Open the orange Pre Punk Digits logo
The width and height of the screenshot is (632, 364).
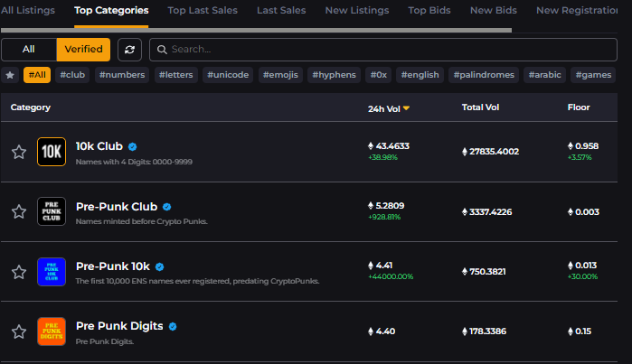pos(52,331)
